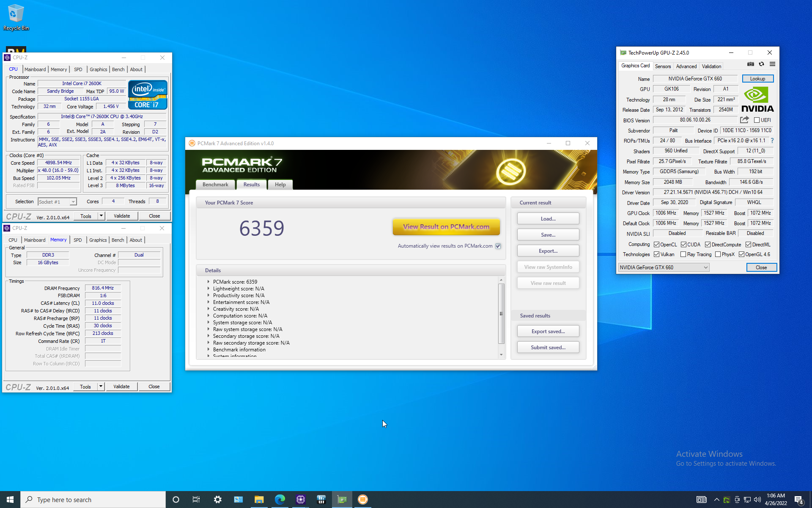812x508 pixels.
Task: Expand the Benchmark information row
Action: click(x=208, y=349)
